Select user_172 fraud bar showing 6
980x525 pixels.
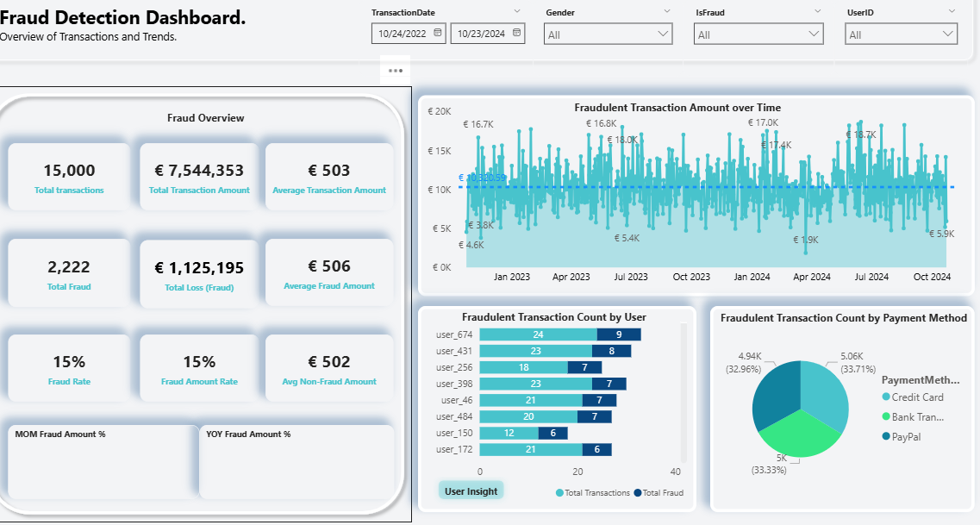coord(596,449)
